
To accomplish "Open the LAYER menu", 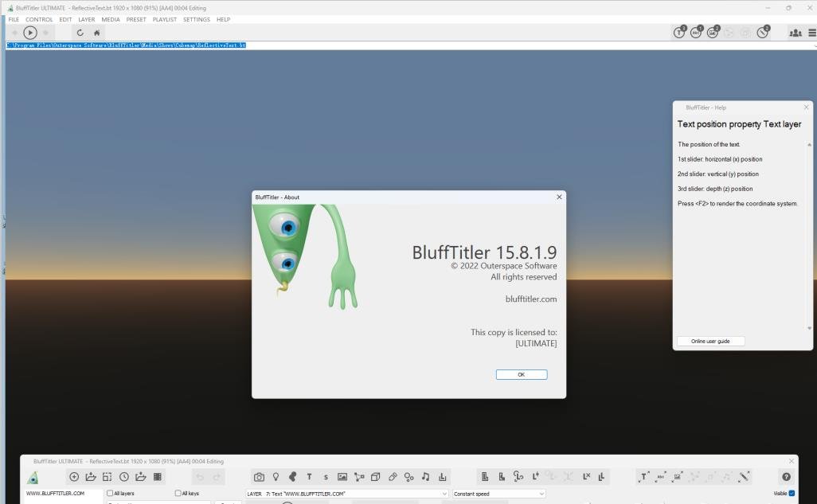I will click(x=87, y=19).
